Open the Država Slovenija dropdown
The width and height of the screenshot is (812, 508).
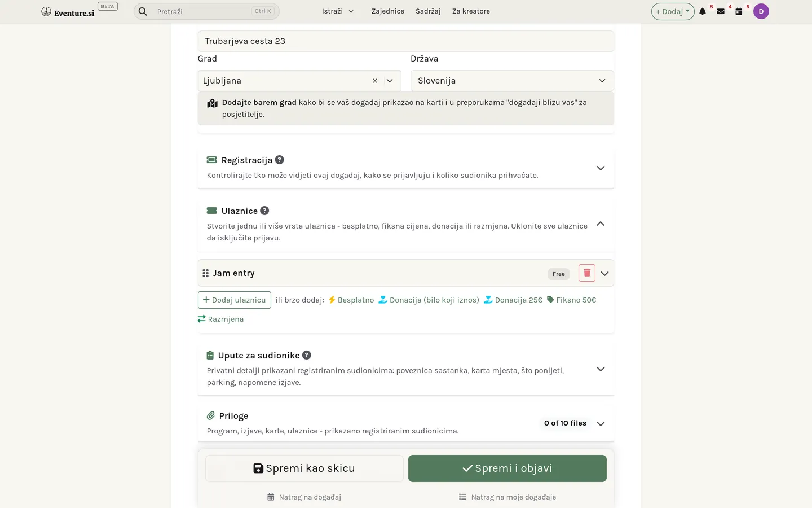click(x=512, y=81)
